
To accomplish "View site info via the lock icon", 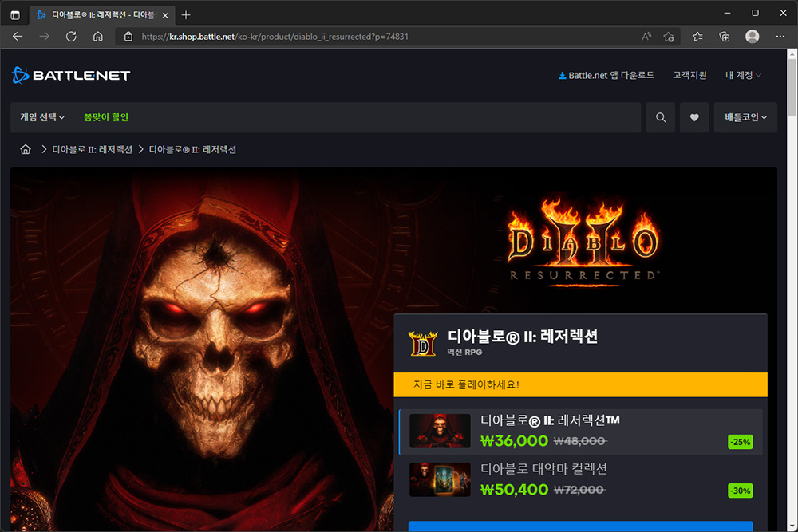I will coord(128,37).
